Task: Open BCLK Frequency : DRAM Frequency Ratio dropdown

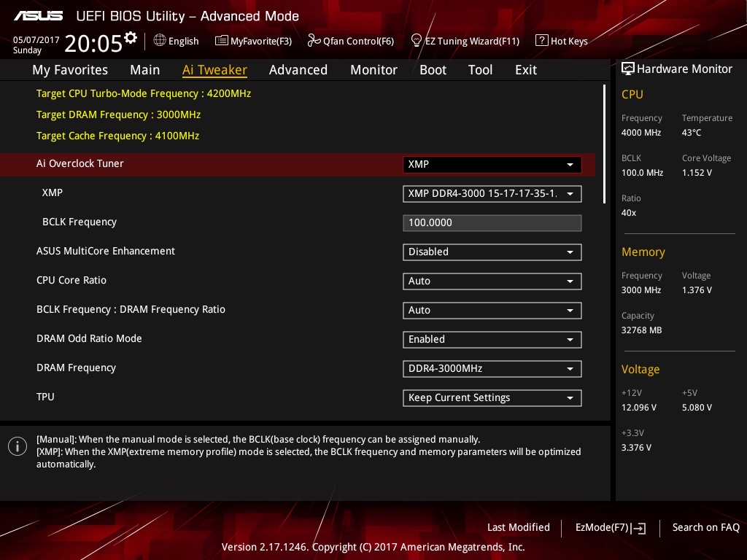Action: [x=492, y=311]
